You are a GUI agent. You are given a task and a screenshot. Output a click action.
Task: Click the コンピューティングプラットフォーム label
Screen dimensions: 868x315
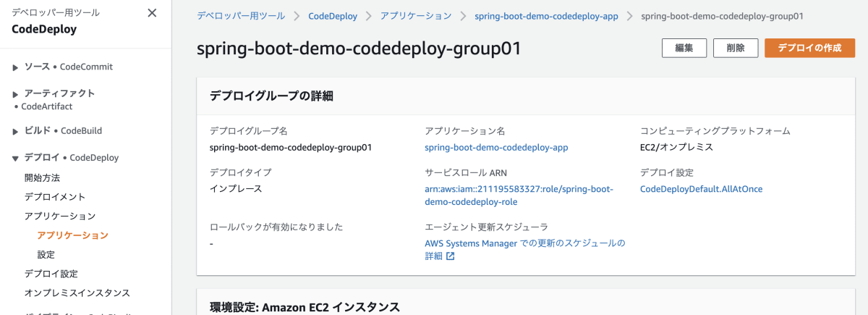tap(715, 131)
